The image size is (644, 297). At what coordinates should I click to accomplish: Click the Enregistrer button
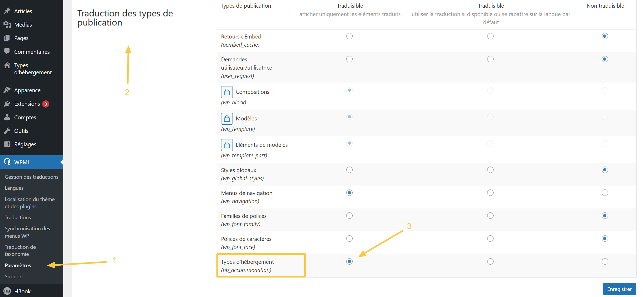click(x=619, y=289)
